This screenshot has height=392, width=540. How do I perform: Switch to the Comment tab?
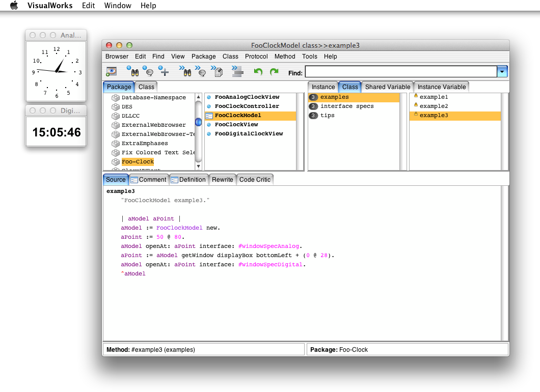coord(149,180)
